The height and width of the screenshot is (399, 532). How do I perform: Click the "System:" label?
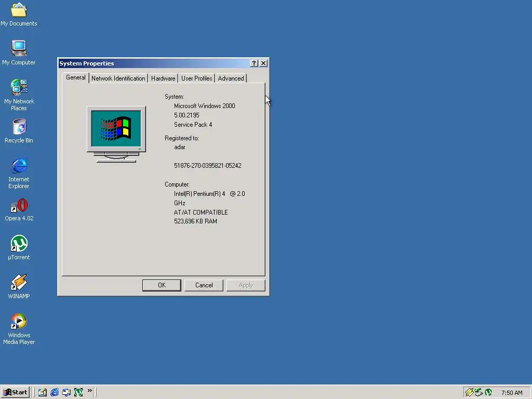[175, 97]
